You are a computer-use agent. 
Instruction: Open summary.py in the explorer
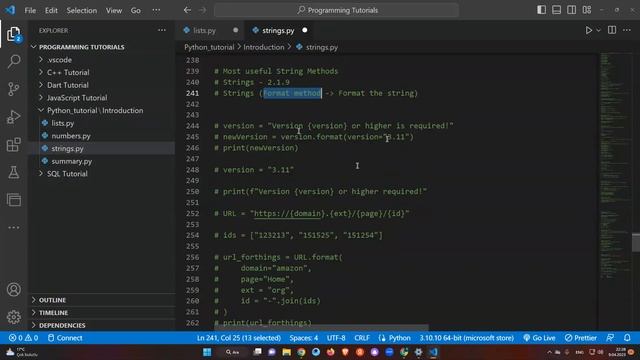pos(101,161)
